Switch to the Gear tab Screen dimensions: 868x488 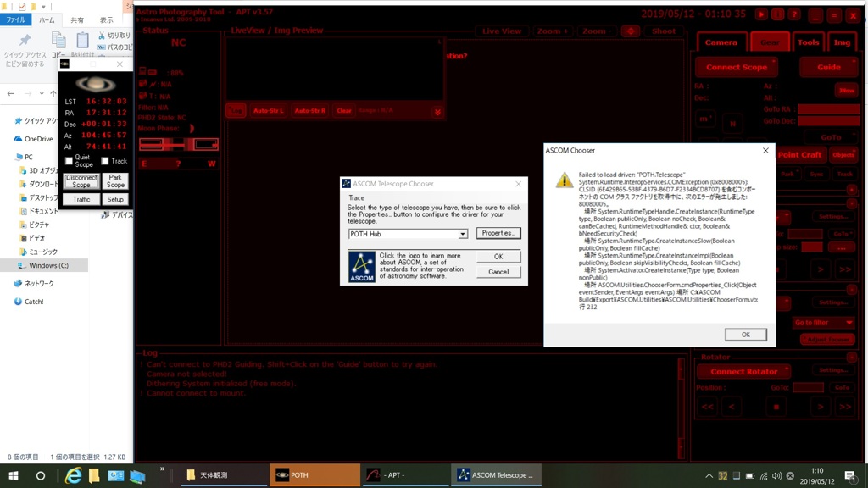[770, 42]
